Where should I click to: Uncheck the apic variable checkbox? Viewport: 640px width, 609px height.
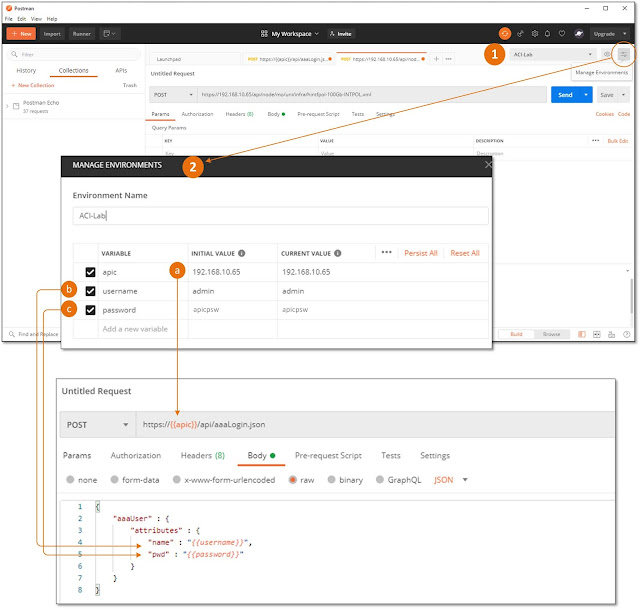90,272
